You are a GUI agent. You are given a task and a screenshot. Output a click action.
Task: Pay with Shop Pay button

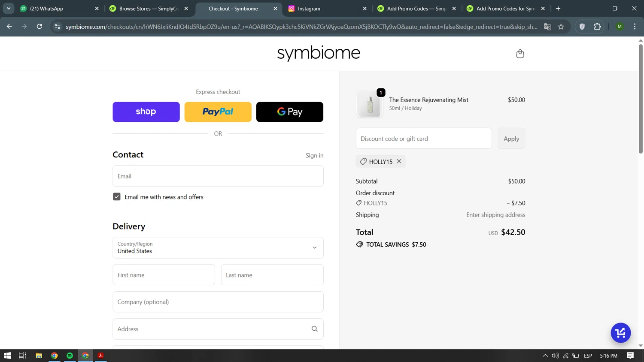point(146,112)
